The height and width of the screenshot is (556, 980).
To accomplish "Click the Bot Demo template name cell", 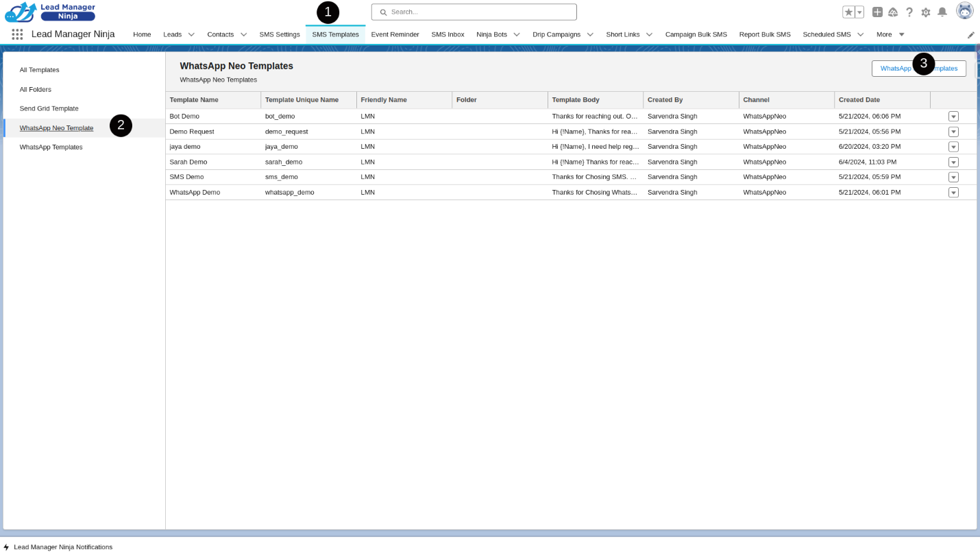I will click(x=213, y=117).
